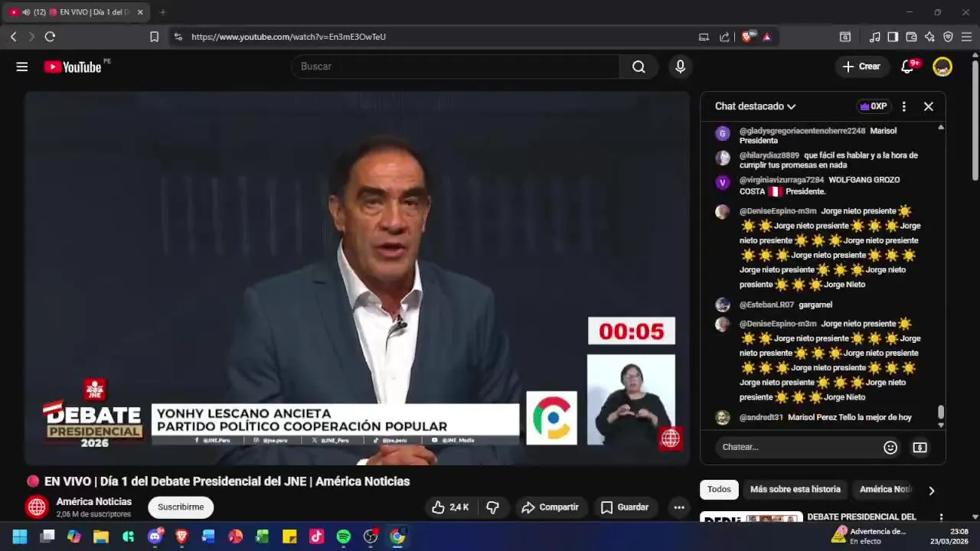Open the notifications bell

907,67
